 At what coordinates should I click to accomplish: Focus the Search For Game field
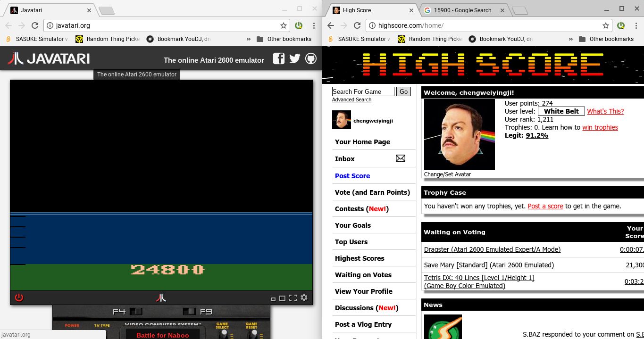(363, 91)
